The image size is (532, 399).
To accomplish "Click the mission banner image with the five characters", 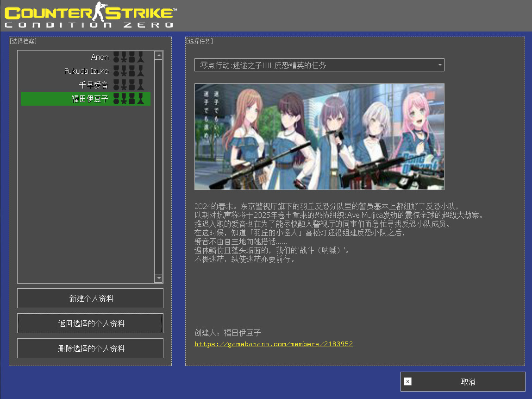I will [x=319, y=137].
